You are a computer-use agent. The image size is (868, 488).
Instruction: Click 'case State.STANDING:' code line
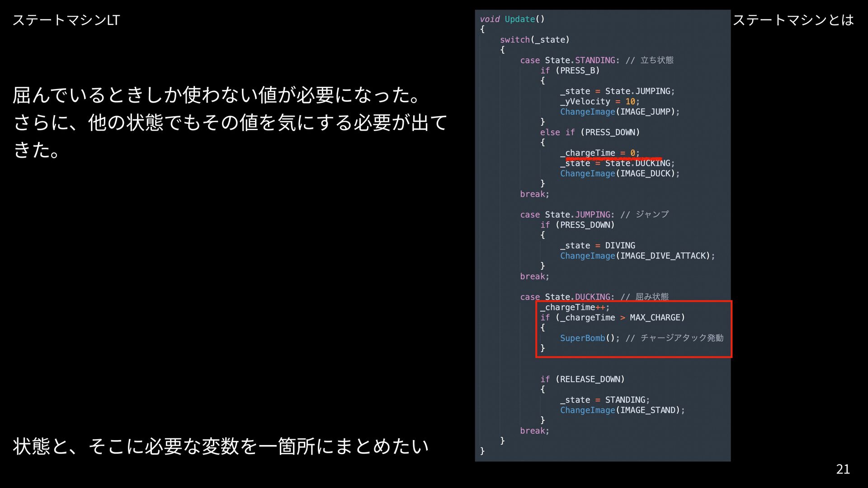pos(570,60)
